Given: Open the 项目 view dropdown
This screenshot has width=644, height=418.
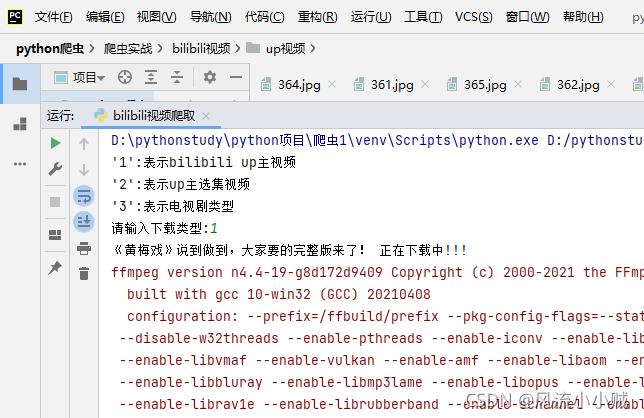Looking at the screenshot, I should coord(80,77).
